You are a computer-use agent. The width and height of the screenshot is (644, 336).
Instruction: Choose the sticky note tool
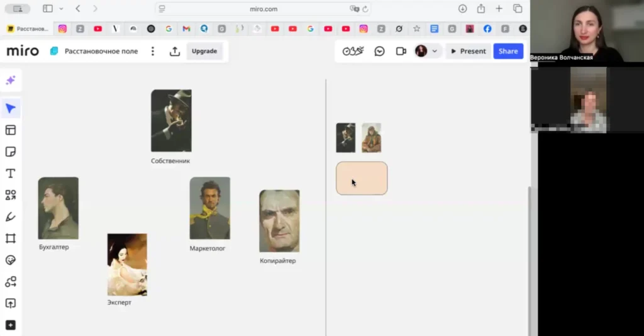point(11,152)
